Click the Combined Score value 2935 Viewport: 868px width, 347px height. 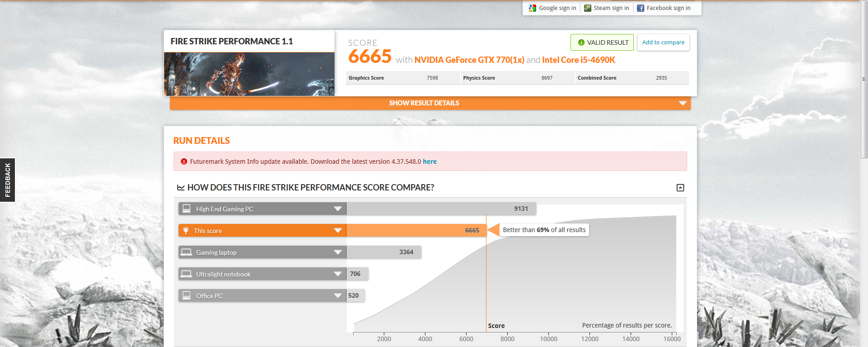coord(661,78)
